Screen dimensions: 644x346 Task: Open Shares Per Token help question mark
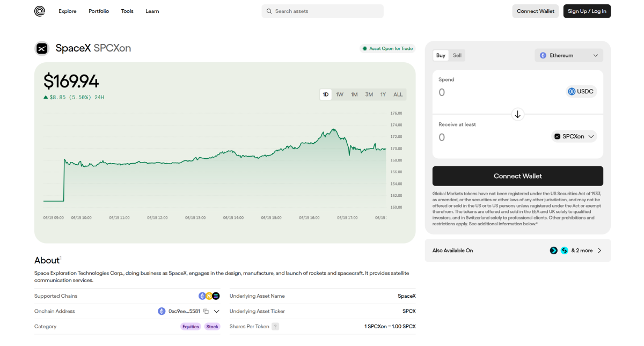point(275,326)
